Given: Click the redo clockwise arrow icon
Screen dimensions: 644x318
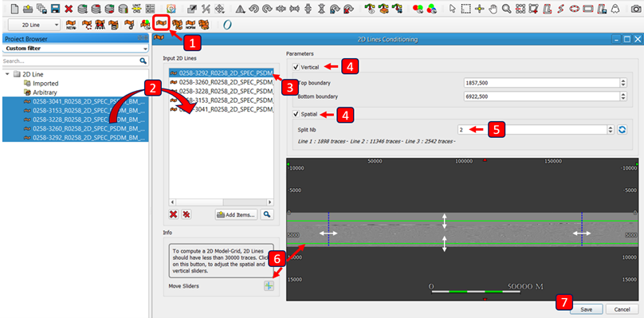Looking at the screenshot, I should 267,8.
